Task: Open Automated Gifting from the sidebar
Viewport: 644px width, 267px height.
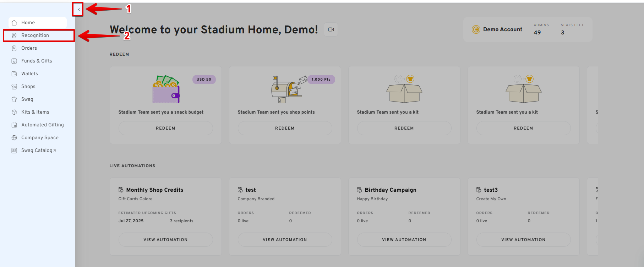Action: [x=42, y=125]
